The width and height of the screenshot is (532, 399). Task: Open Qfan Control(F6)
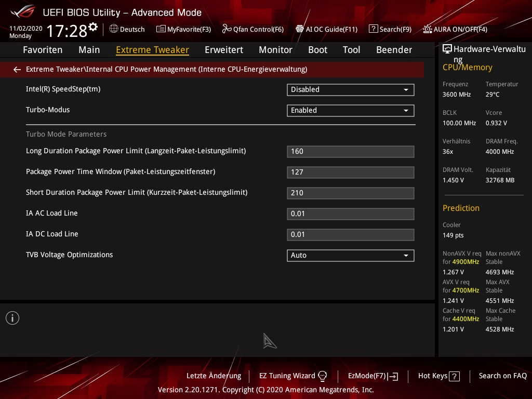pos(253,29)
